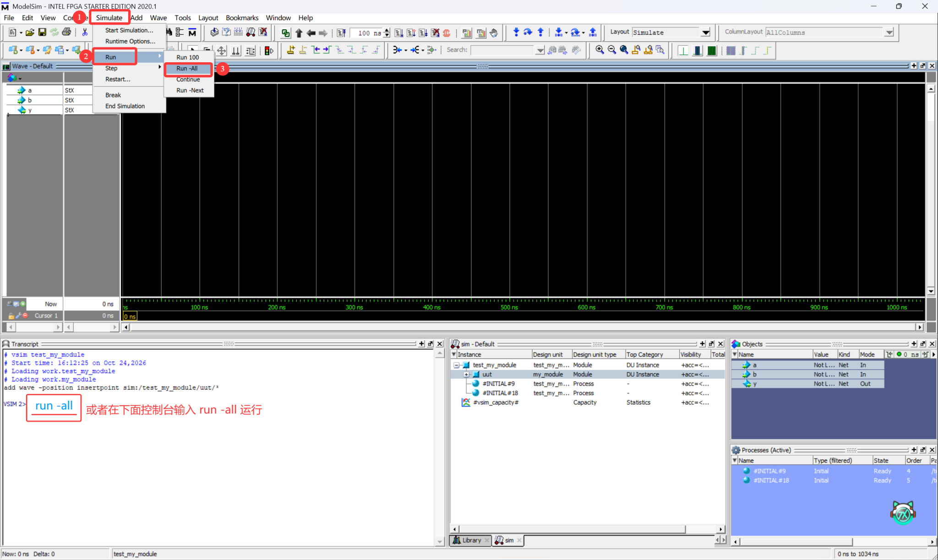This screenshot has height=560, width=938.
Task: Click the wave horizontal scrollbar track
Action: pyautogui.click(x=523, y=327)
